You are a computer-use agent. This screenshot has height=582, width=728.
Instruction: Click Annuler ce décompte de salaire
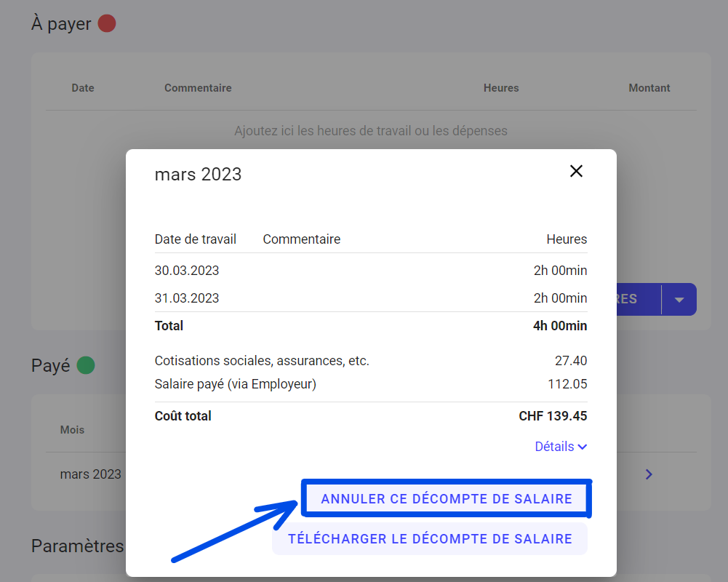447,499
